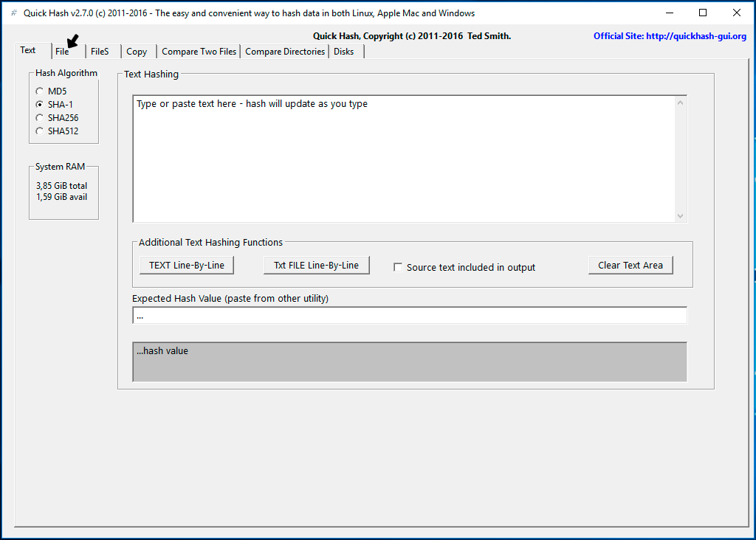Click the text area scroll down arrow
Screen dimensions: 756x540
680,216
